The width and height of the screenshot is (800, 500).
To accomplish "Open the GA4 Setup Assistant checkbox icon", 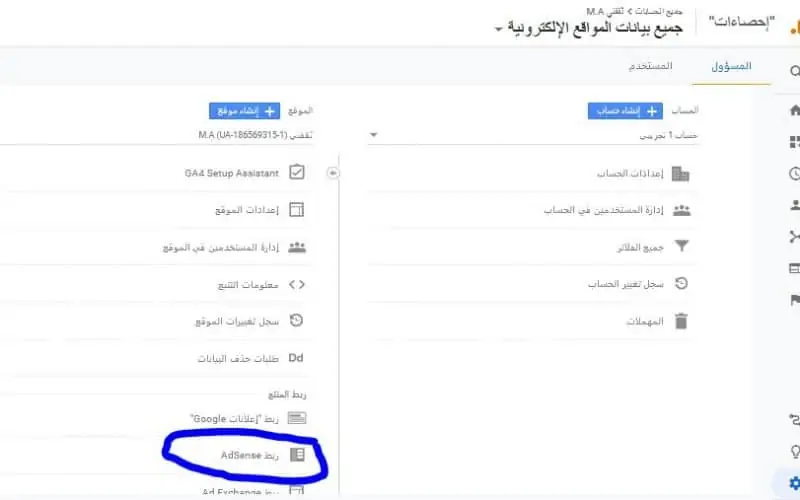I will pyautogui.click(x=296, y=172).
